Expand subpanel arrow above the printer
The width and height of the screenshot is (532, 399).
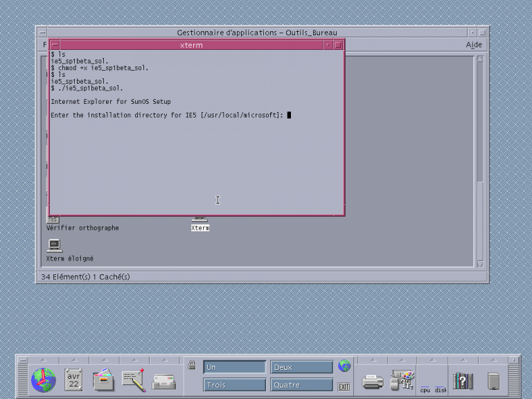373,360
